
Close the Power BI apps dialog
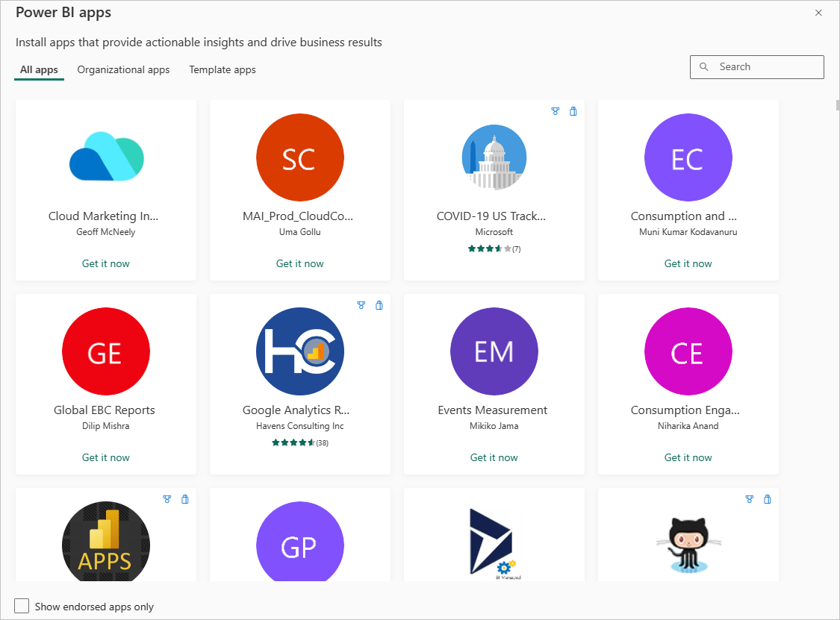(818, 13)
